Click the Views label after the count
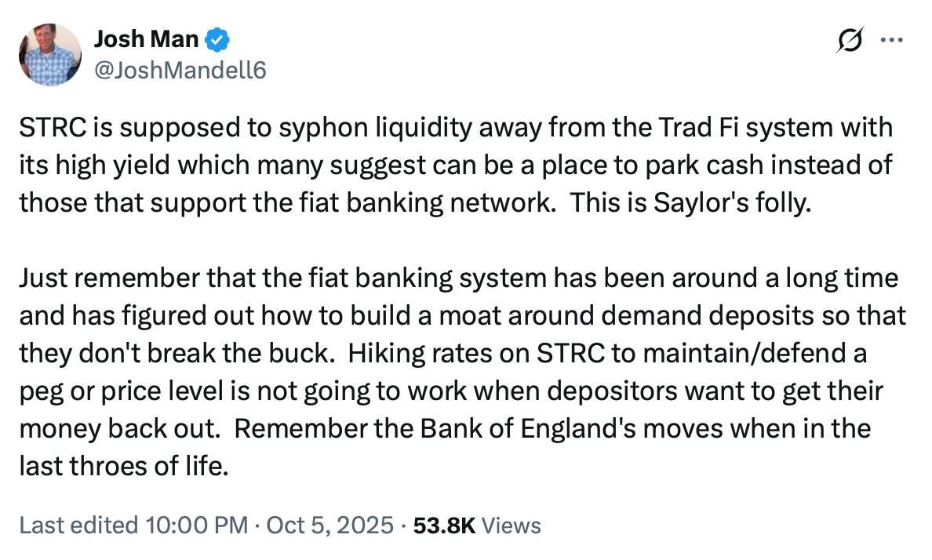The width and height of the screenshot is (932, 560). (511, 525)
